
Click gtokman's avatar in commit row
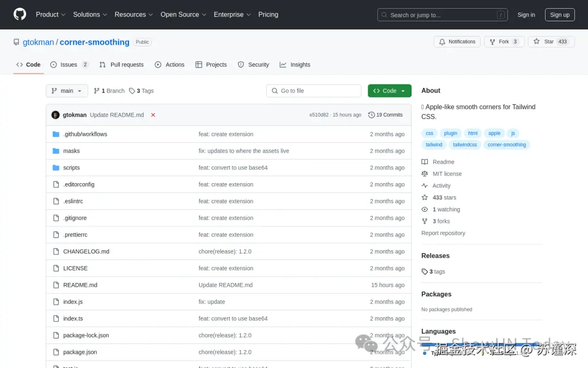(56, 115)
